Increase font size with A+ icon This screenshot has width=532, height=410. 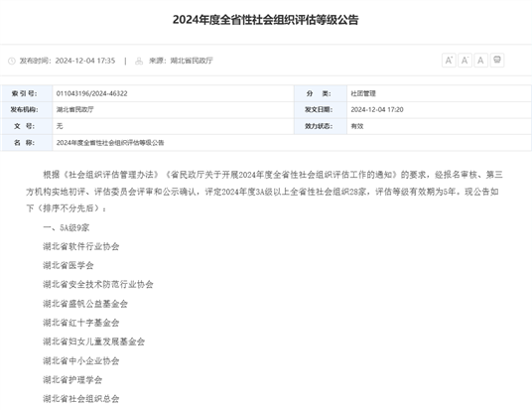click(x=449, y=61)
